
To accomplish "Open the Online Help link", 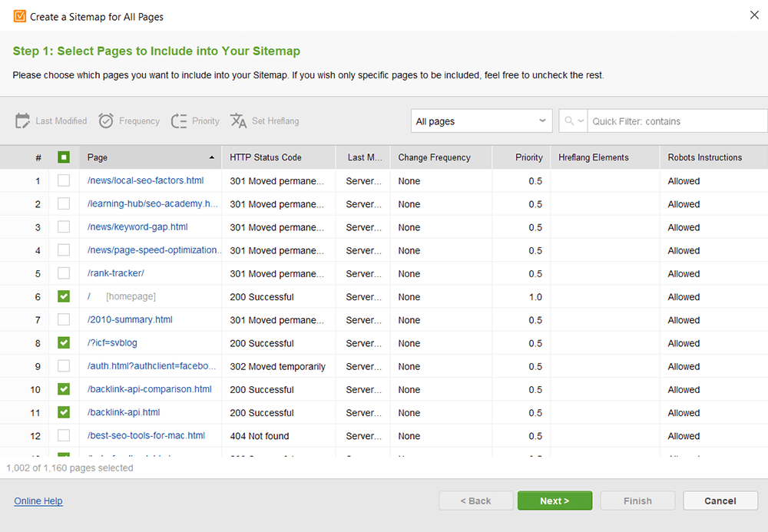I will point(38,501).
